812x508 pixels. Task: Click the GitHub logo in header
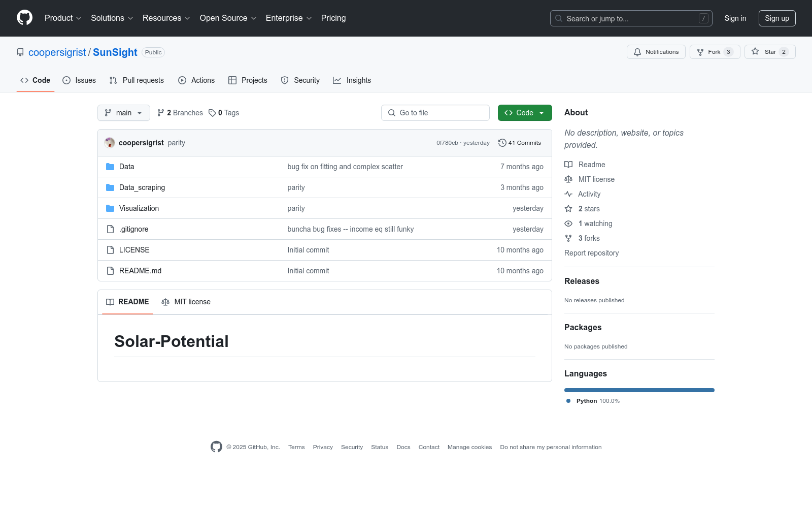24,18
